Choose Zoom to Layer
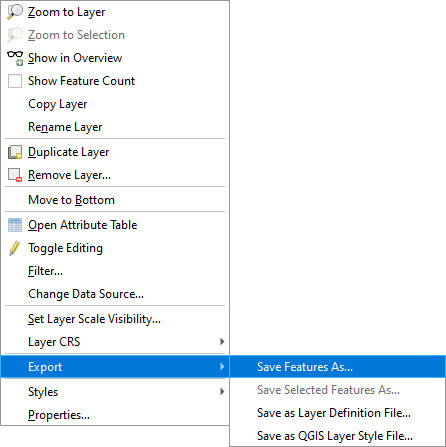This screenshot has height=447, width=446. click(115, 12)
